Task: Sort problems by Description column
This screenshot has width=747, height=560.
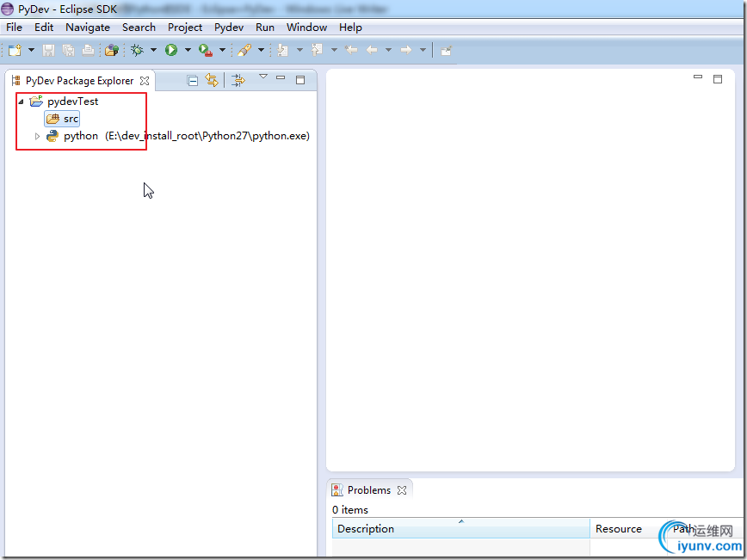Action: pyautogui.click(x=460, y=528)
